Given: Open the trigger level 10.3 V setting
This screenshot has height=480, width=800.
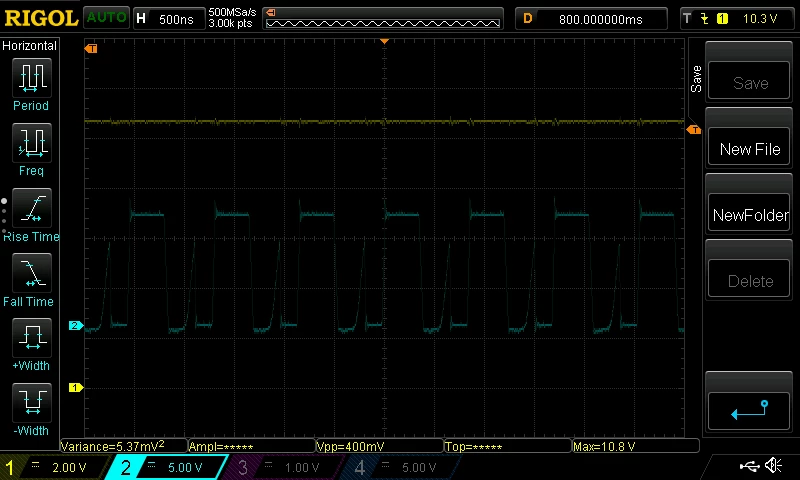Looking at the screenshot, I should [738, 19].
